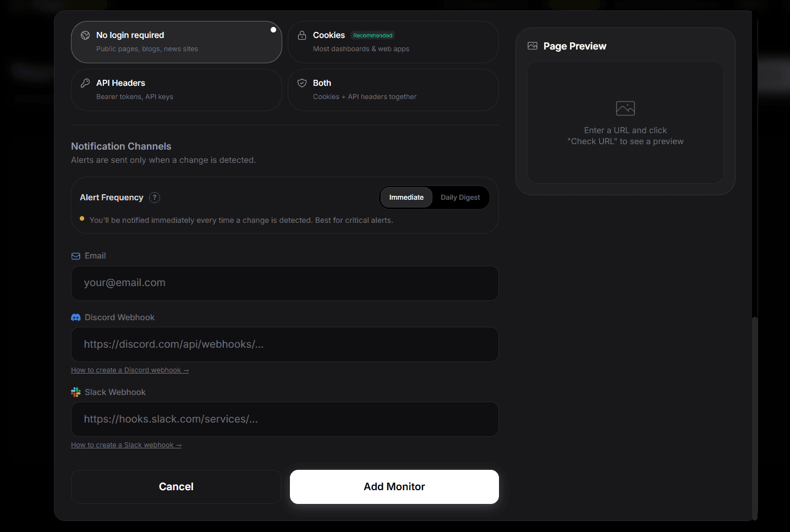
Task: Select the Cookies authentication option
Action: click(393, 42)
